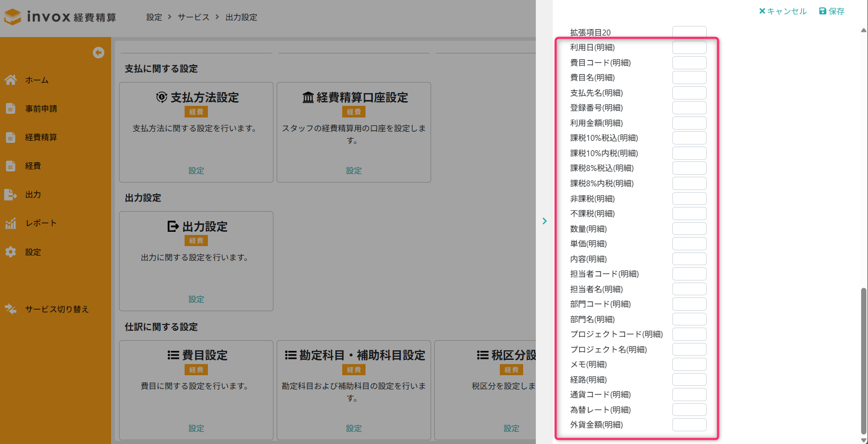This screenshot has height=444, width=868.
Task: Open 設定 text in the sidebar
Action: [x=33, y=252]
